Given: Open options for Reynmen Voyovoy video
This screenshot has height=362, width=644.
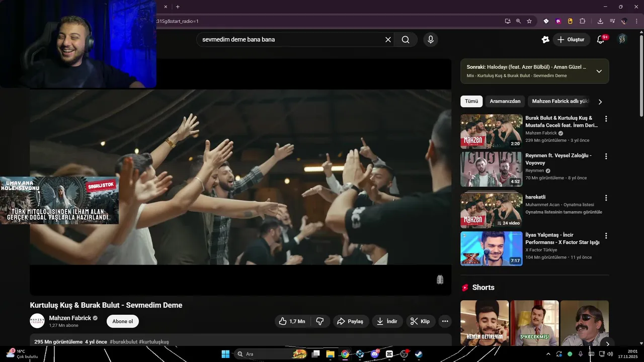Looking at the screenshot, I should click(606, 156).
